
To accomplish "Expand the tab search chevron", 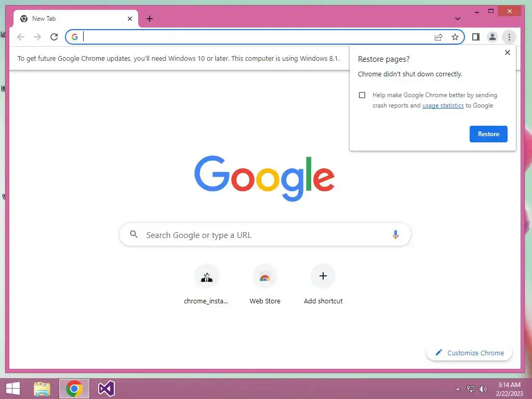I will click(x=458, y=19).
